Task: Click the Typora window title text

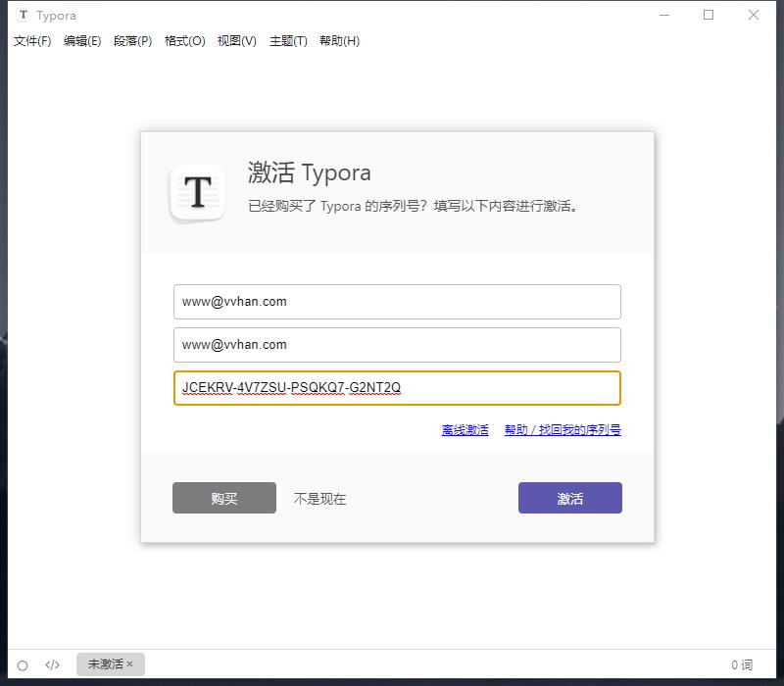Action: pos(56,16)
